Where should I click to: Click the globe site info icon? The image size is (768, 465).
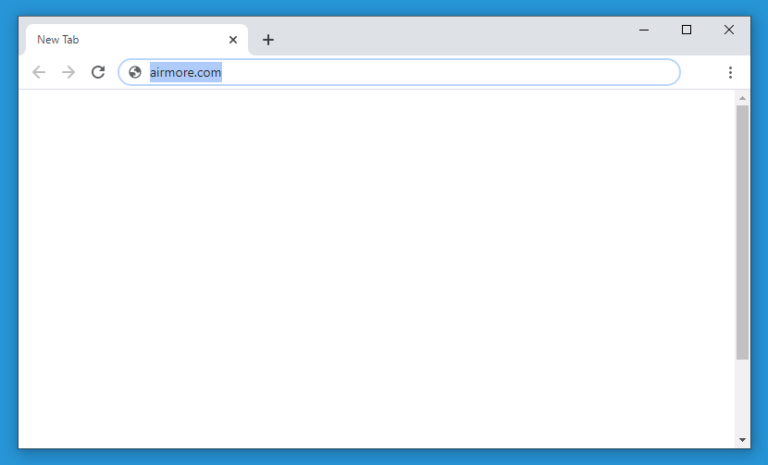135,73
